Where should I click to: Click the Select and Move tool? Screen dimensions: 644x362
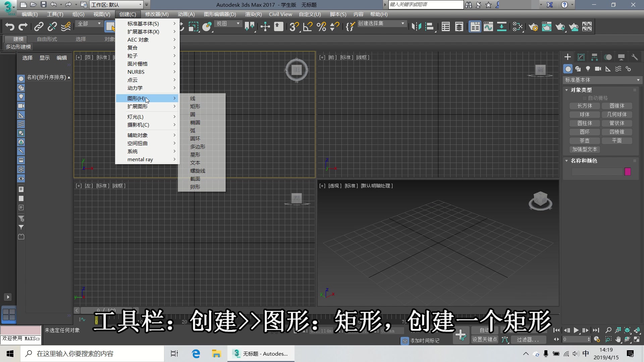pyautogui.click(x=265, y=27)
